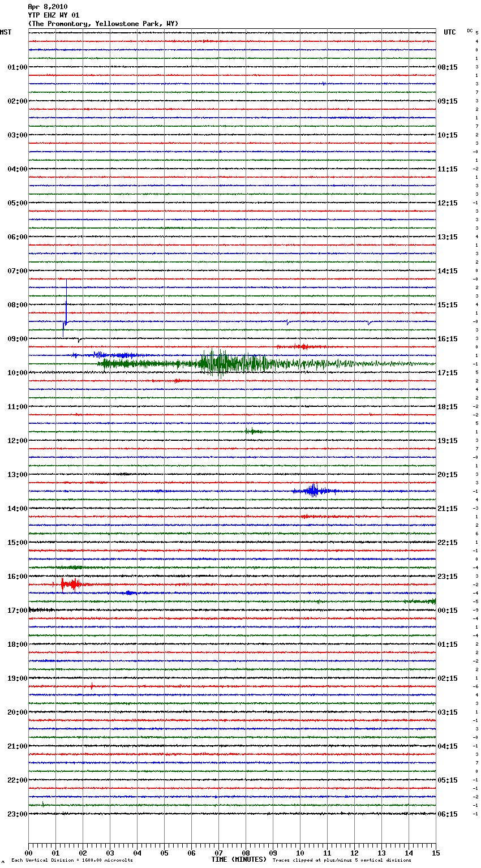
Task: Click the vertical division 1600.00 microvolts note
Action: click(x=72, y=861)
